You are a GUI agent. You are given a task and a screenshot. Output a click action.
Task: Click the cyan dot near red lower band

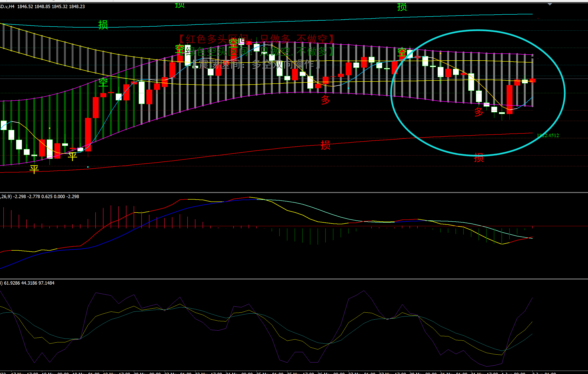pyautogui.click(x=88, y=167)
